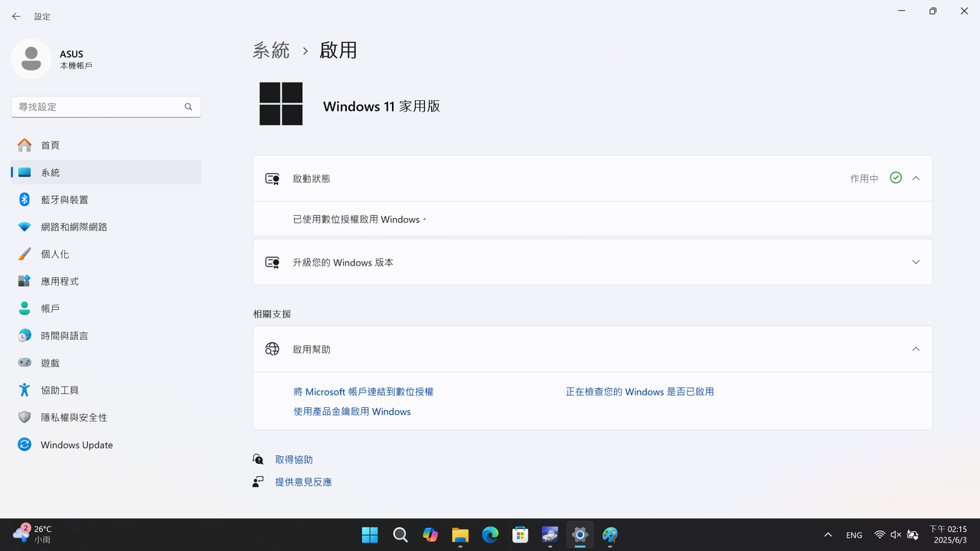This screenshot has height=551, width=980.
Task: Click the 提供意見反應 link
Action: (x=303, y=482)
